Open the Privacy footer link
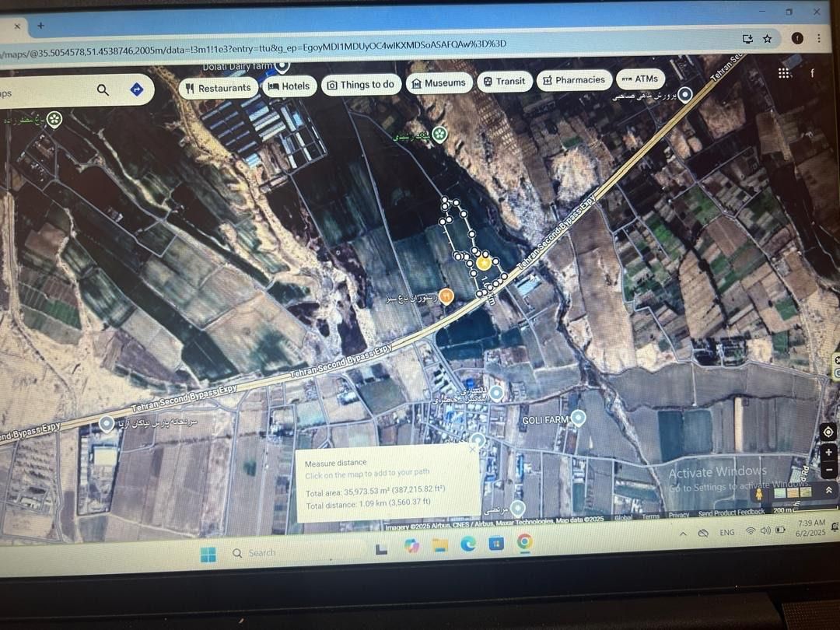The image size is (840, 630). pos(679,515)
